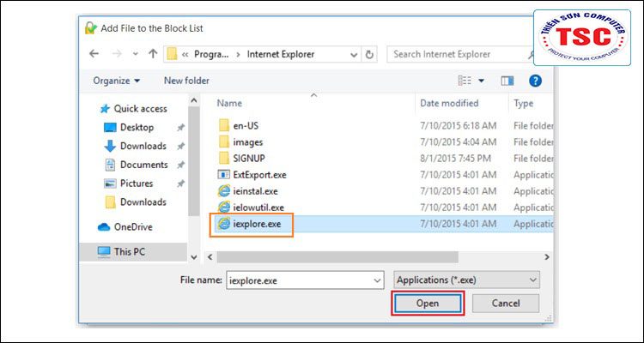This screenshot has height=343, width=644.
Task: Expand the Applications (*.exe) file type dropdown
Action: click(466, 280)
